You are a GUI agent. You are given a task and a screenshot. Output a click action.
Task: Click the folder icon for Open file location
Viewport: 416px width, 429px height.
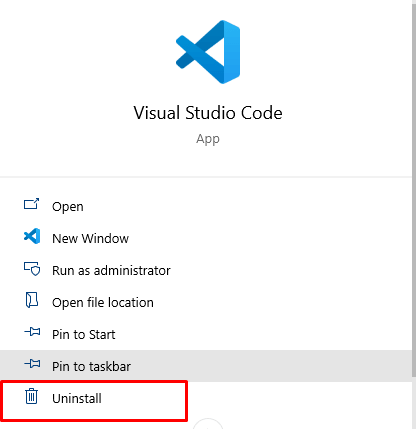(32, 300)
